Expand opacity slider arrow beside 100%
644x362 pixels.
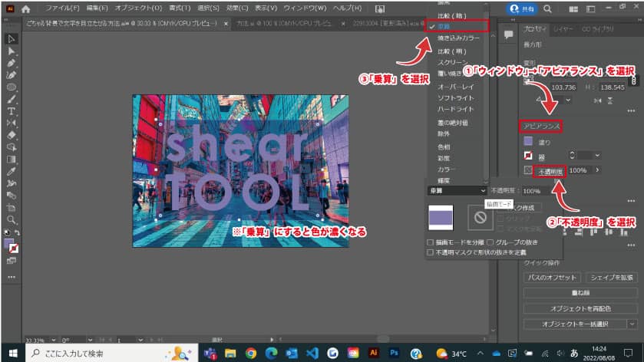point(597,170)
